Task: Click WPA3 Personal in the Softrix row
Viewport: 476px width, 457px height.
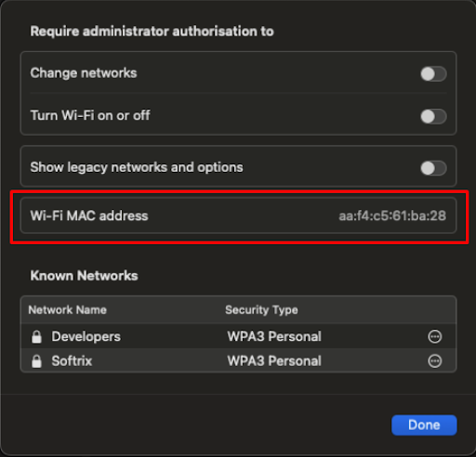Action: [274, 361]
